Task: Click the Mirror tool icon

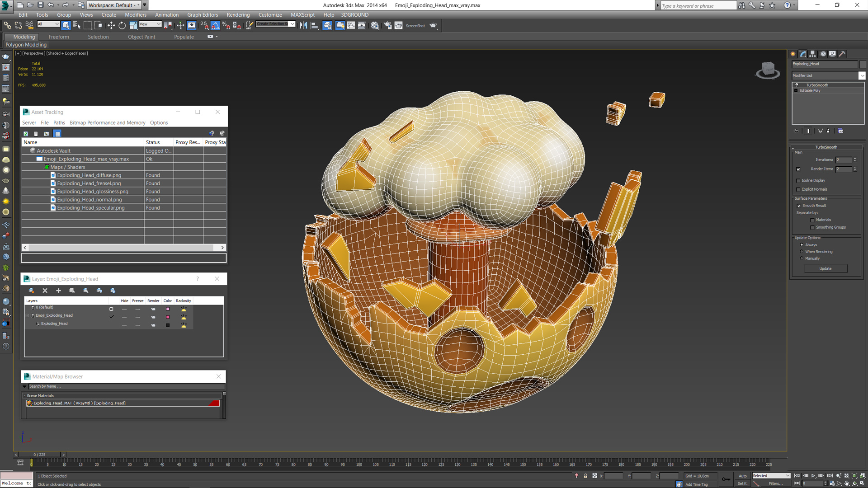Action: [x=303, y=26]
